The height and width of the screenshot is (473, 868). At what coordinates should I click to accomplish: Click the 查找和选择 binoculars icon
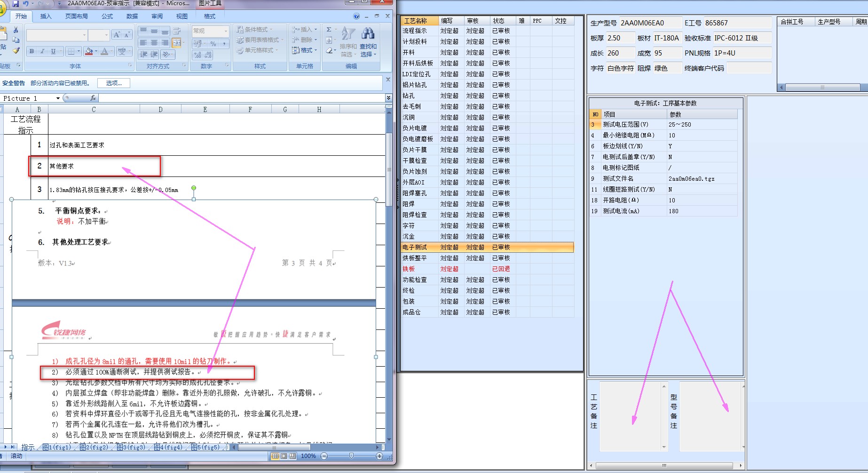pos(368,41)
